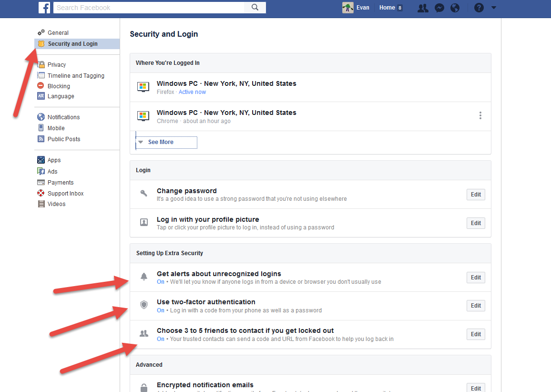Click the Payments card icon

41,182
